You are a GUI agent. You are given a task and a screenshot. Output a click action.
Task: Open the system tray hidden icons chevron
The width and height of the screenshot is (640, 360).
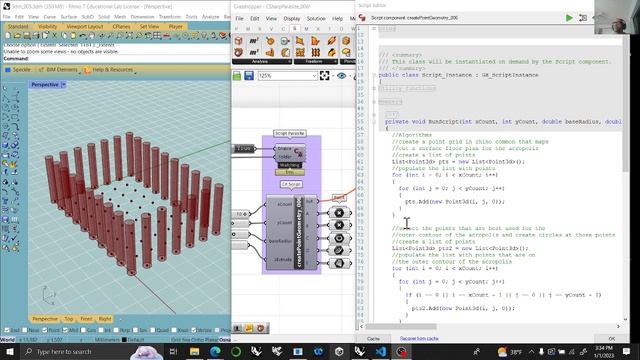click(531, 351)
